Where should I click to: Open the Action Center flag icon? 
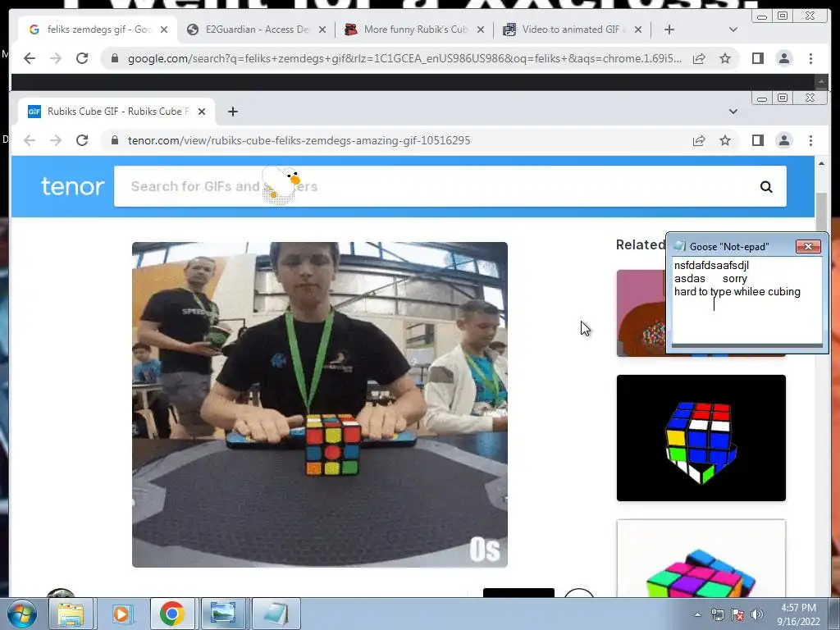point(737,615)
